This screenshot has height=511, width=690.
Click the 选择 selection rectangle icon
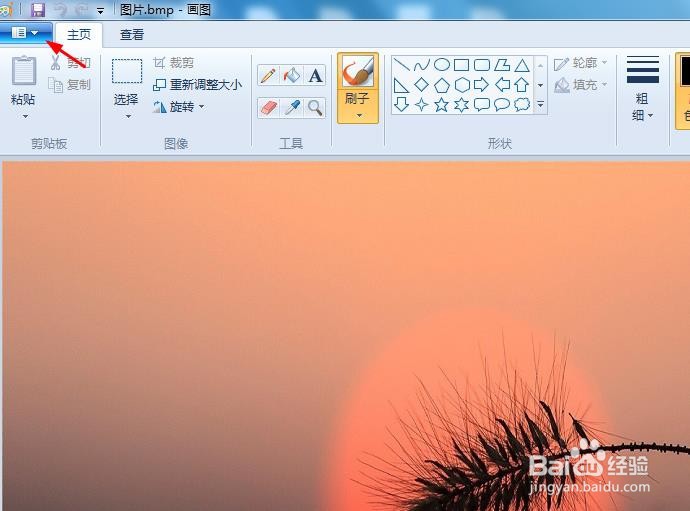pyautogui.click(x=127, y=71)
